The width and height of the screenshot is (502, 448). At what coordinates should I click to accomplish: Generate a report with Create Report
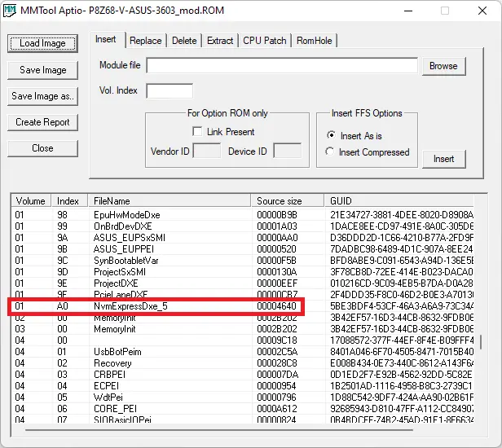pyautogui.click(x=42, y=122)
